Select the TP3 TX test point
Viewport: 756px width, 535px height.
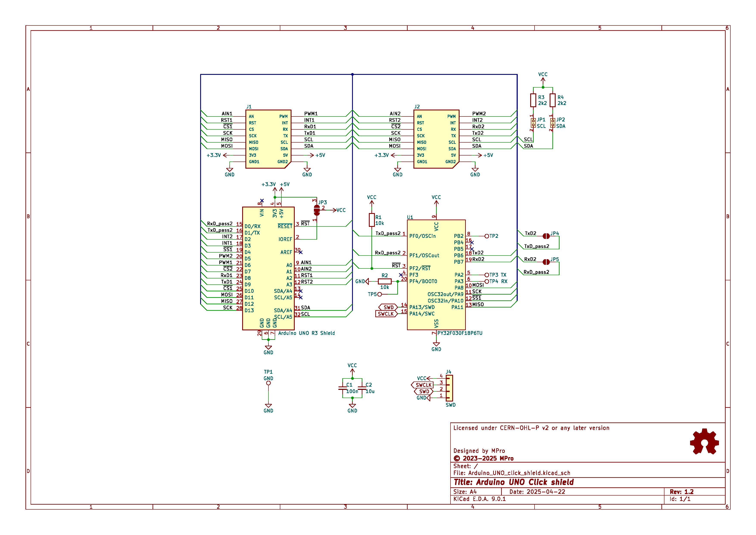click(x=487, y=275)
